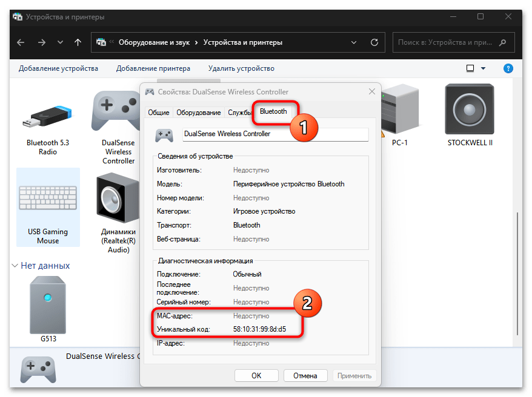Maximize the Устройства и принтеры window
This screenshot has width=532, height=397.
[x=480, y=16]
